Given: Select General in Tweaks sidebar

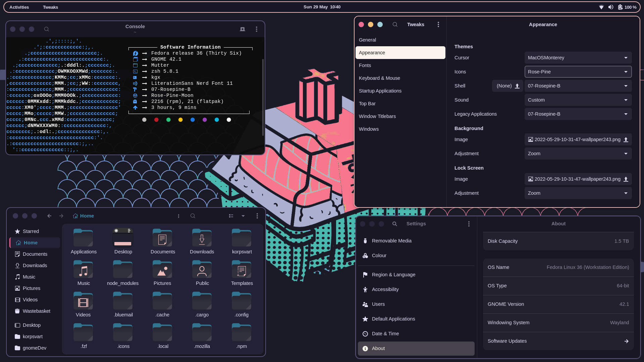Looking at the screenshot, I should click(x=400, y=40).
